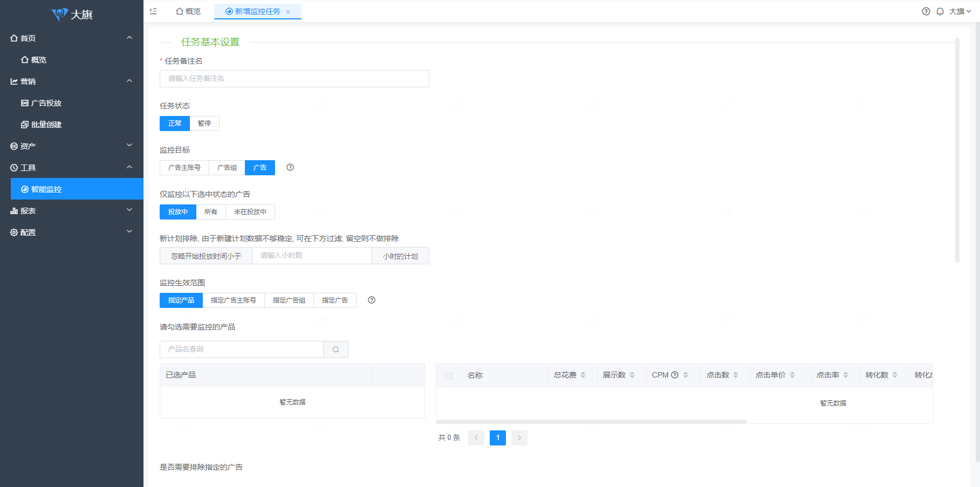Choose 广告主账号 as monitoring target
Viewport: 980px width, 487px height.
pos(184,168)
